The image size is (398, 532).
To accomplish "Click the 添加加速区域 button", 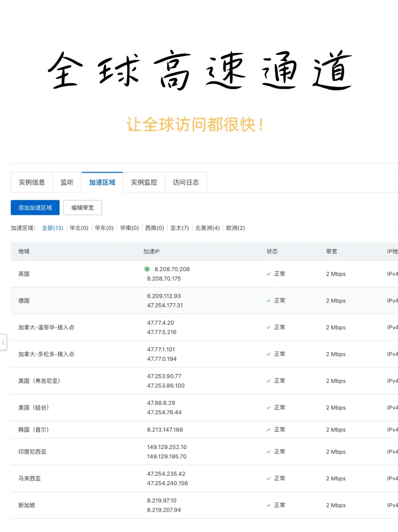I will click(x=35, y=208).
